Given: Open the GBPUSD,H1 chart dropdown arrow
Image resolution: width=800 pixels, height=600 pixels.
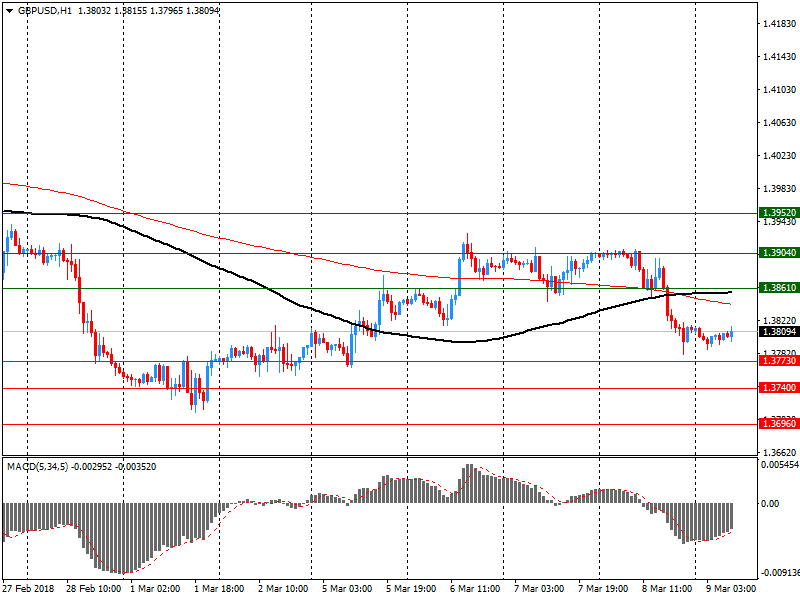Looking at the screenshot, I should click(x=9, y=11).
